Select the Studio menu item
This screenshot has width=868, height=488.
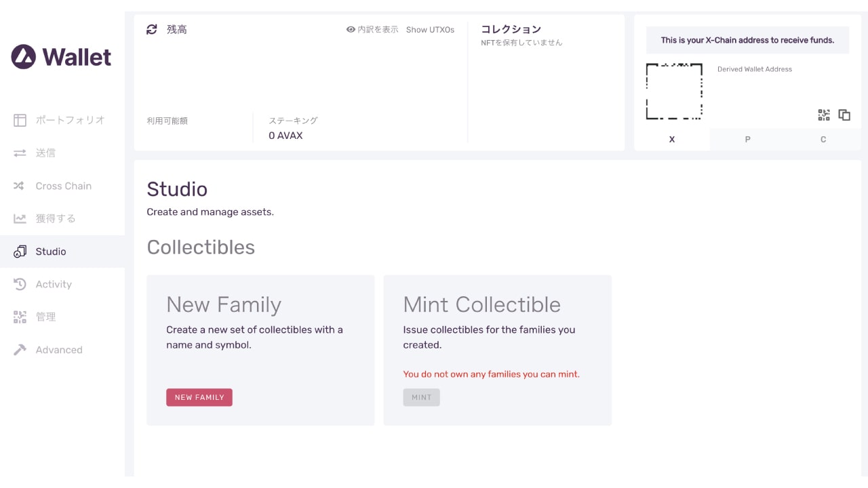click(x=62, y=251)
